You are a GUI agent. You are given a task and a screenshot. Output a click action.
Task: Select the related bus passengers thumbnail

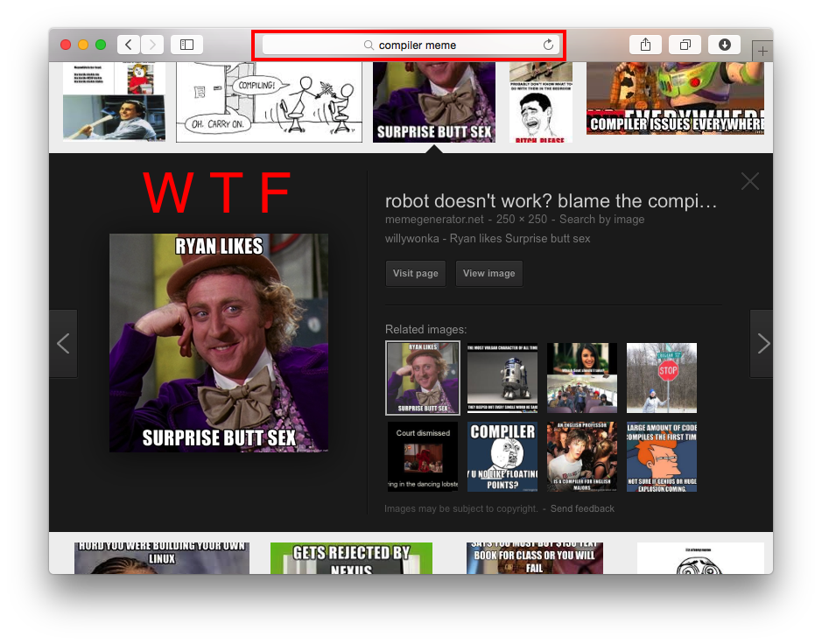(x=582, y=378)
